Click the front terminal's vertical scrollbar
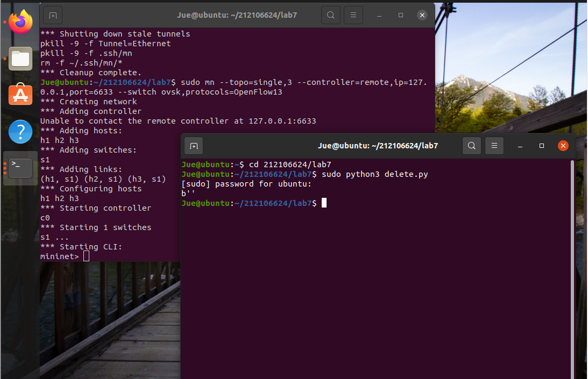 click(x=572, y=268)
